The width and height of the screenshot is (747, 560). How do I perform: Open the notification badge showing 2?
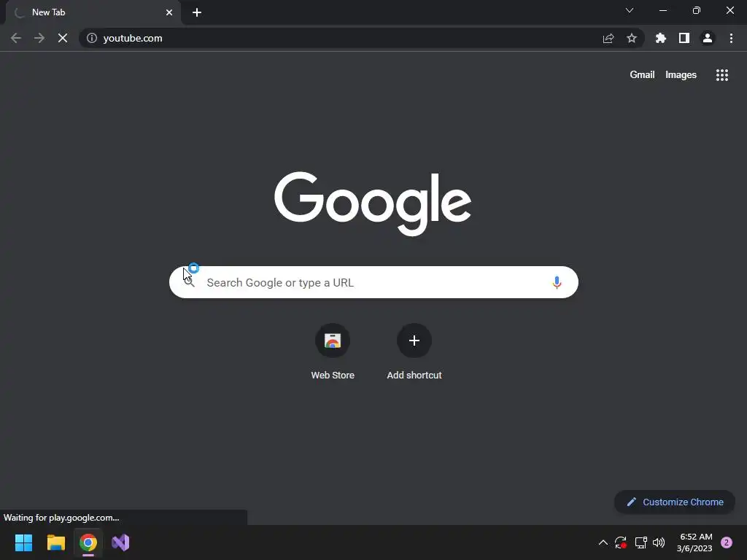(x=727, y=542)
